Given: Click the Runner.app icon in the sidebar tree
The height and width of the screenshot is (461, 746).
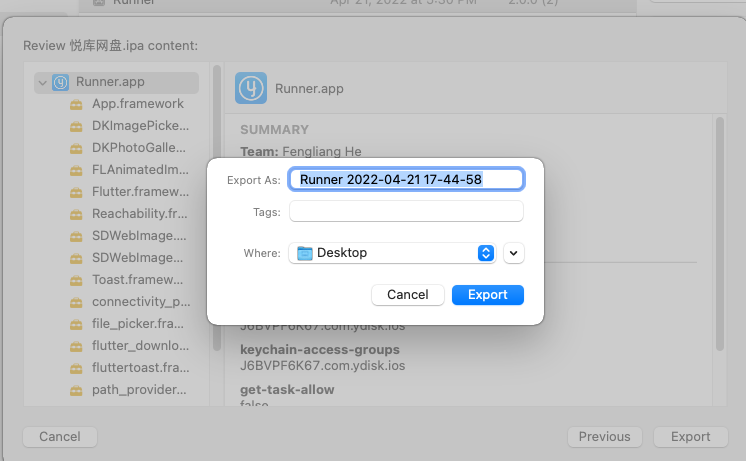Looking at the screenshot, I should (60, 82).
